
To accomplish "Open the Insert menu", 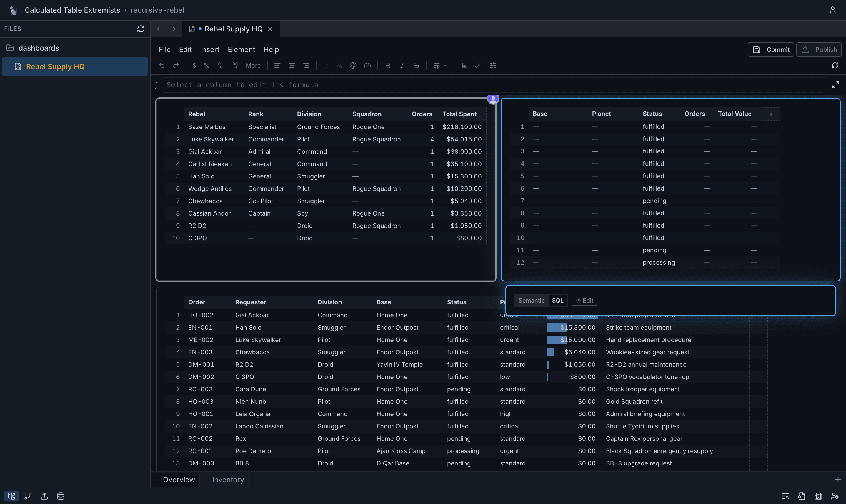I will pos(210,49).
